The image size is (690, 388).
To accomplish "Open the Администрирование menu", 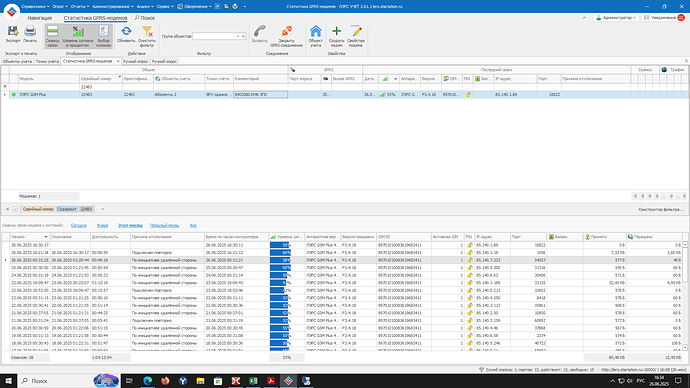I will tap(113, 7).
